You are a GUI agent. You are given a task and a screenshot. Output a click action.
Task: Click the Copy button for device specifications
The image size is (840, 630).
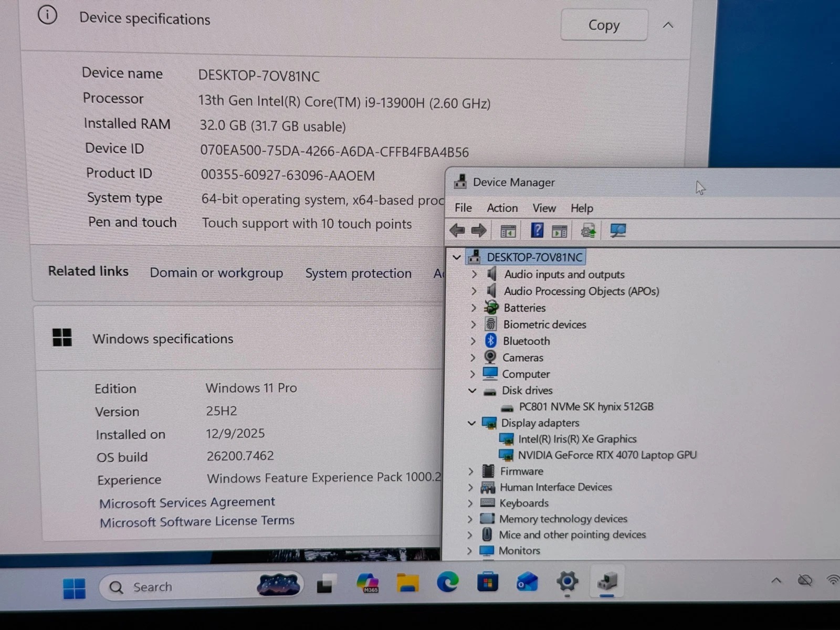point(603,25)
